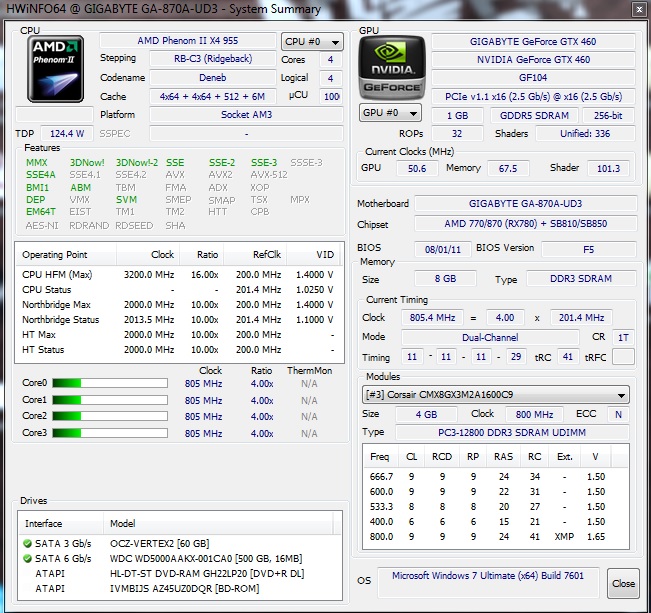Select the OCZ-VERTEX2 [60 GB] drive row
The height and width of the screenshot is (613, 651).
coord(180,544)
